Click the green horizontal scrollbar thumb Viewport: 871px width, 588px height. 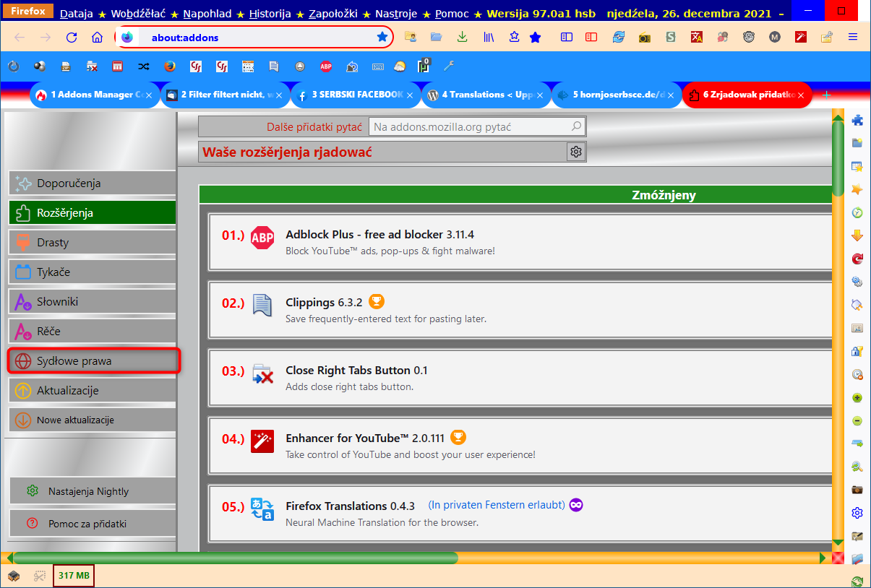(235, 558)
